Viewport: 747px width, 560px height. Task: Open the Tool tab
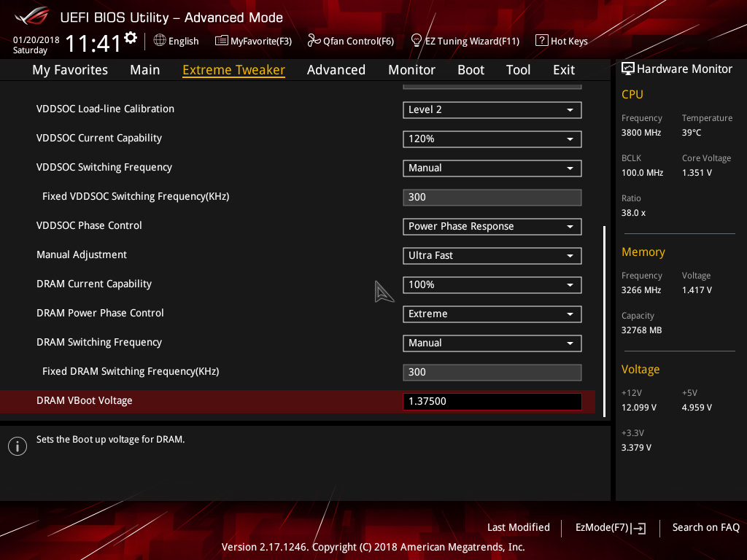coord(519,70)
